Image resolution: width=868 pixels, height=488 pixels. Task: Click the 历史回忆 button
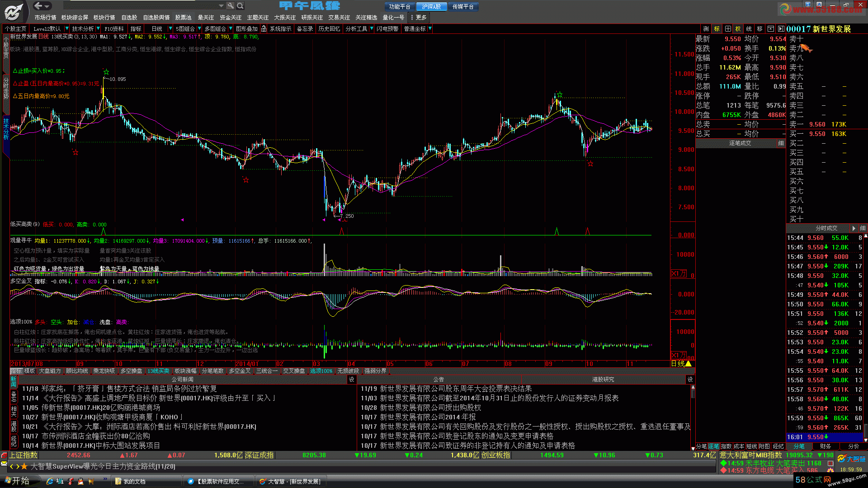[x=329, y=28]
